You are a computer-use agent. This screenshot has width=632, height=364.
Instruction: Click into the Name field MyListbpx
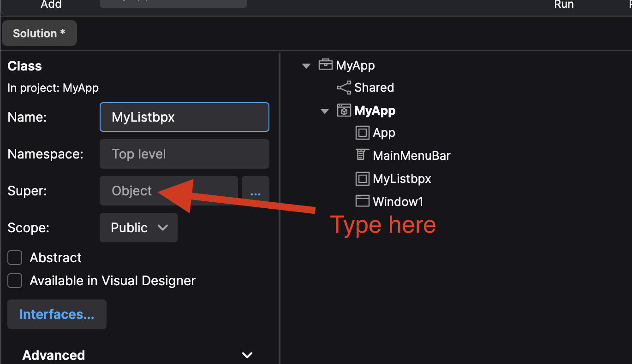pyautogui.click(x=185, y=117)
